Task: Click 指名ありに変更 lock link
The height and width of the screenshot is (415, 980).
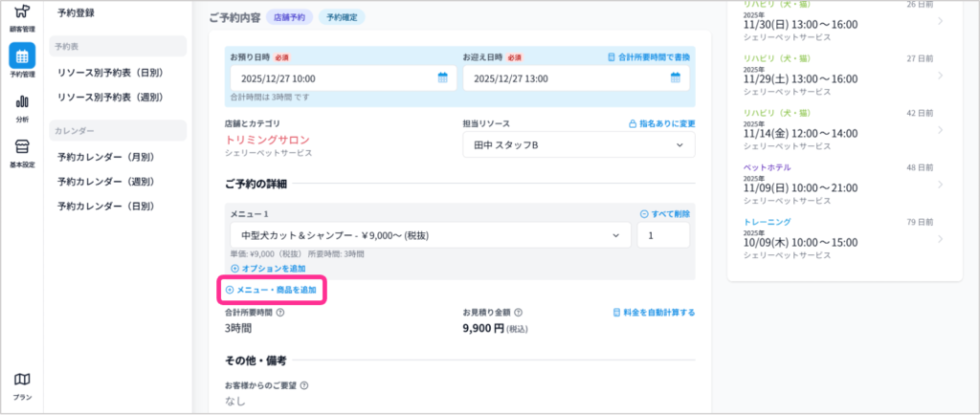Action: [x=661, y=123]
